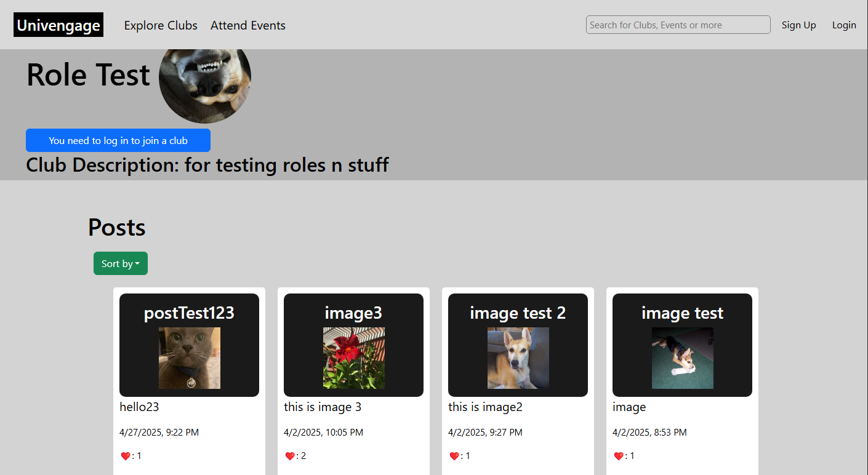Like the postTest123 post with heart icon
The height and width of the screenshot is (475, 868).
[126, 456]
